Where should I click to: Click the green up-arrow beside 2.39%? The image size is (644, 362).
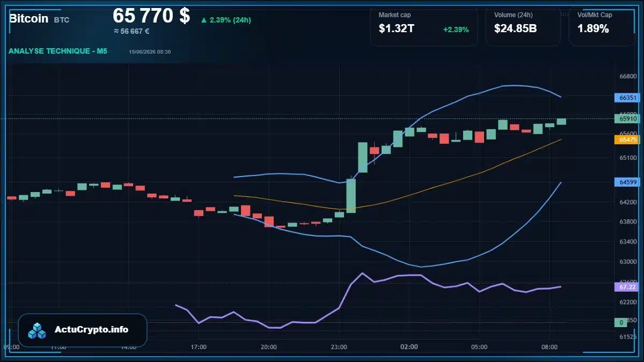click(203, 20)
